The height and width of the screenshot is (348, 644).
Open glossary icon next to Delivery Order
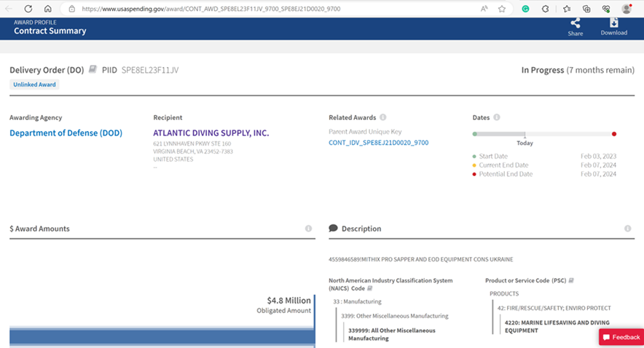click(x=93, y=69)
